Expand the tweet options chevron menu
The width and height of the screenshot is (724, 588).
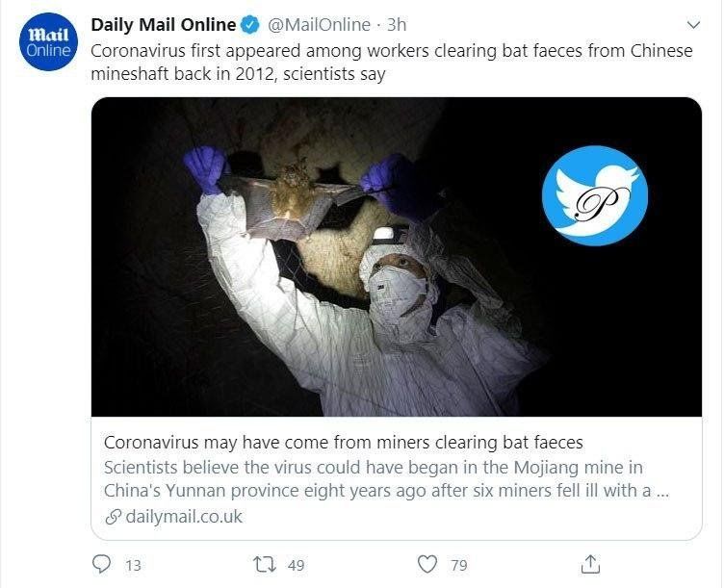tap(693, 24)
